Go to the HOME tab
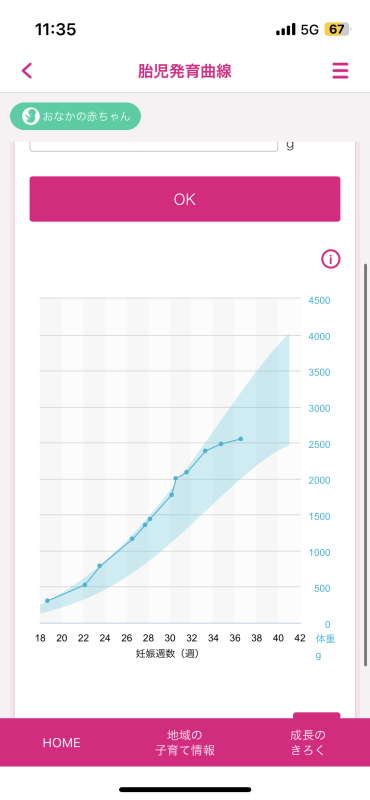370x800 pixels. pyautogui.click(x=61, y=742)
